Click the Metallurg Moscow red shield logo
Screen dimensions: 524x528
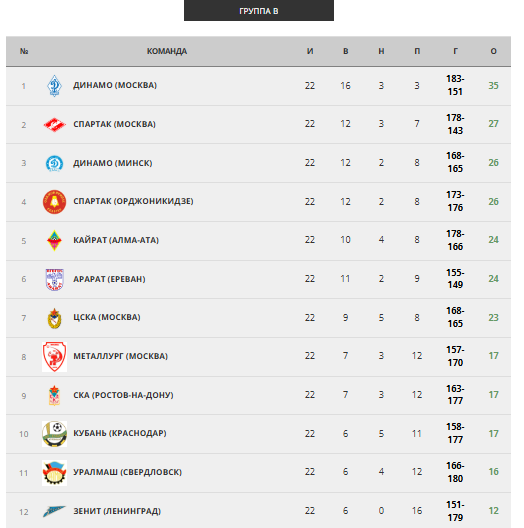(x=54, y=357)
